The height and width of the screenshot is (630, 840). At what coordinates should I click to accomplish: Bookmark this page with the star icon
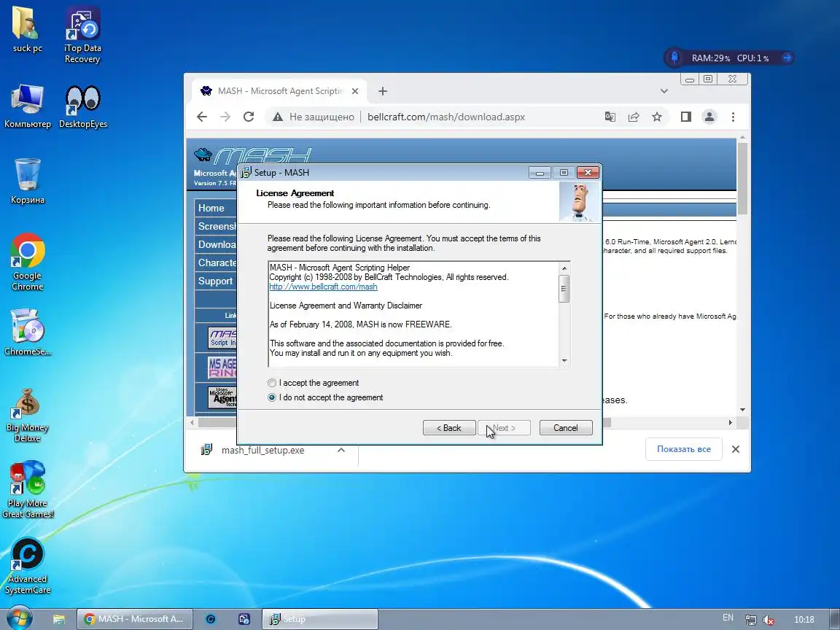[657, 117]
